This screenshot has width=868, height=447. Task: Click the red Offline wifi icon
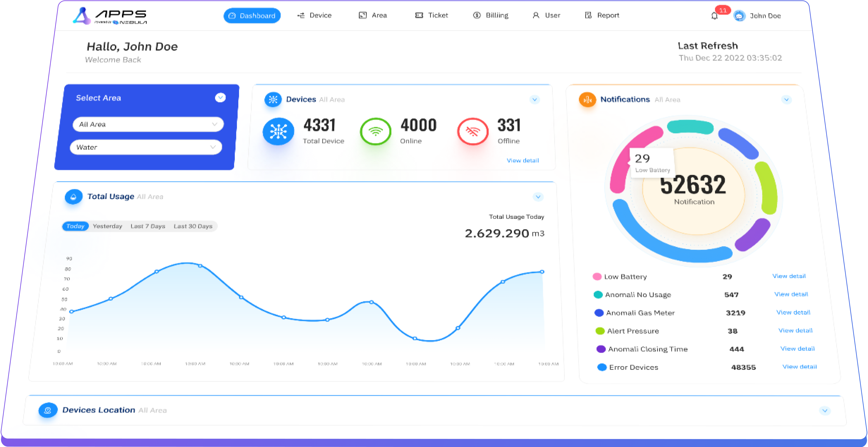[473, 131]
